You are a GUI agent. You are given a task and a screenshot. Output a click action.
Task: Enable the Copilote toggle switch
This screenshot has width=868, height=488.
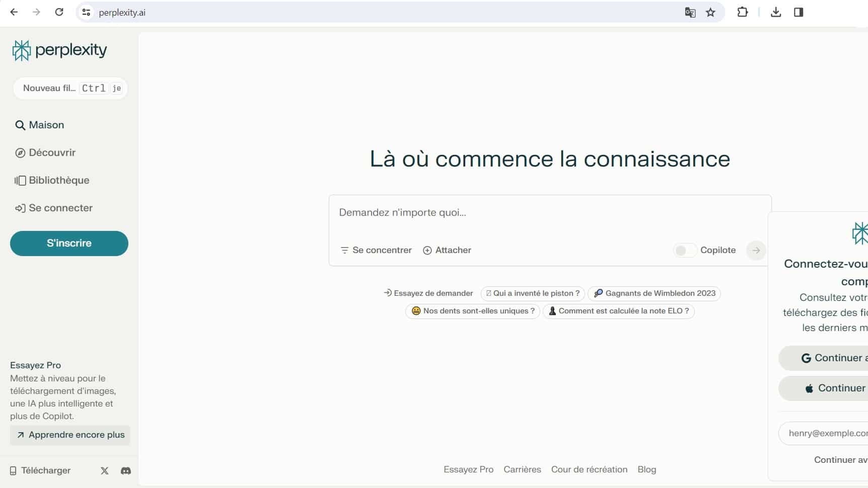pos(684,251)
